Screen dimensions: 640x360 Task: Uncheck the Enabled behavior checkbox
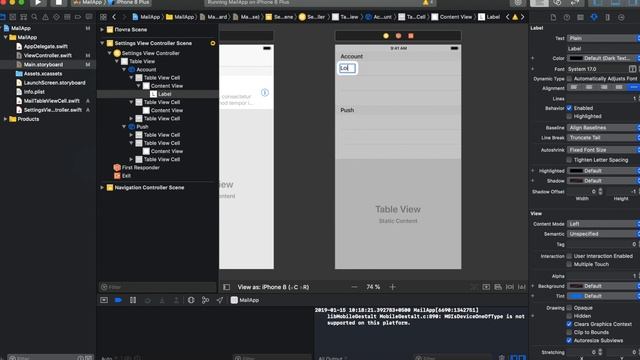click(x=569, y=108)
